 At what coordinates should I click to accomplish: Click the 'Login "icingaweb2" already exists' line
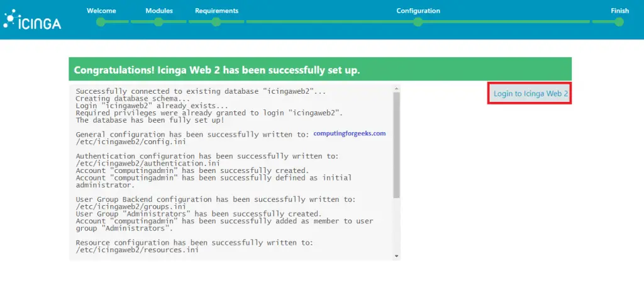152,106
